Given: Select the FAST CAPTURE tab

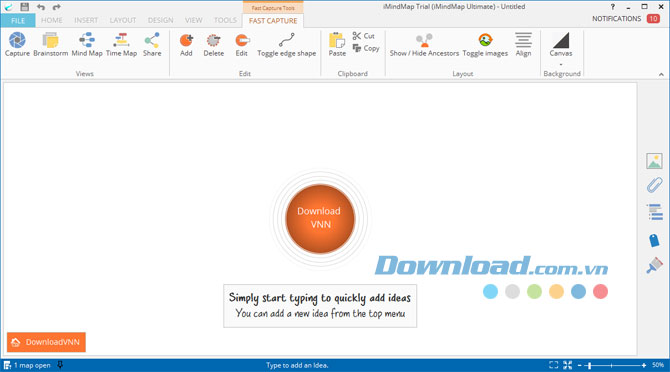Looking at the screenshot, I should pos(273,21).
